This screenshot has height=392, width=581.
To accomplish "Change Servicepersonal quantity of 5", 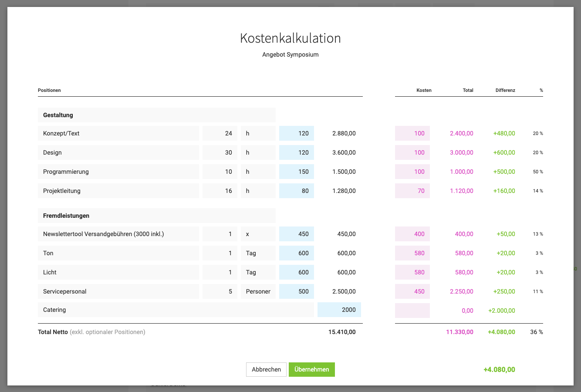I will point(220,291).
